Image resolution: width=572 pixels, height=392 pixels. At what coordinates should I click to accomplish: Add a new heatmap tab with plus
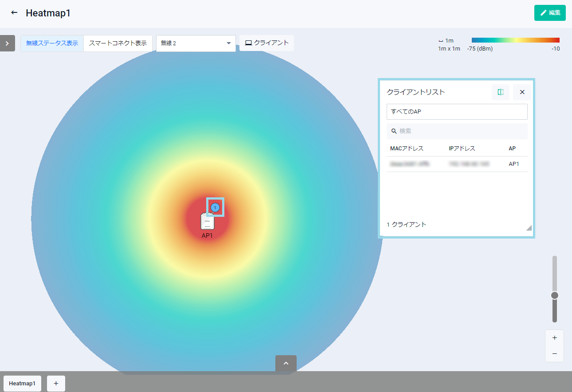click(x=56, y=384)
